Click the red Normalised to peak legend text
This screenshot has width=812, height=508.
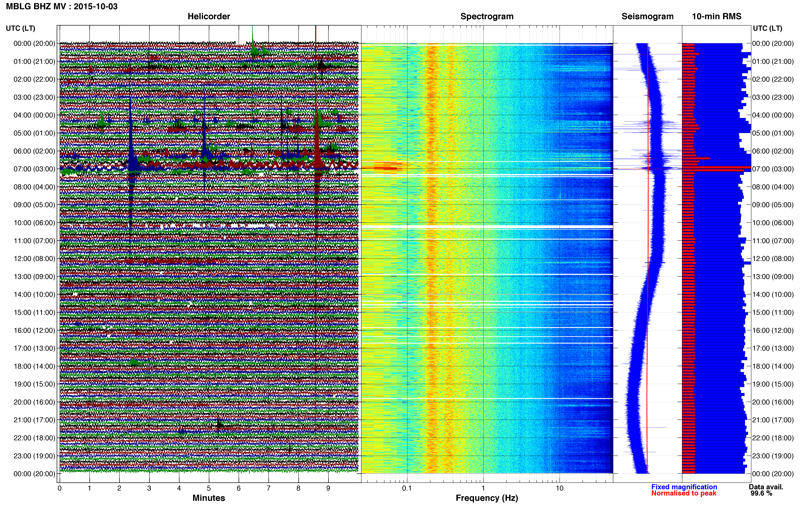[684, 493]
